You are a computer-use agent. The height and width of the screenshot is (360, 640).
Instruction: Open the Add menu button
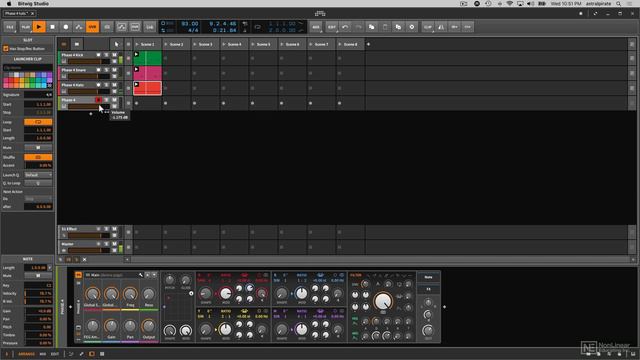click(316, 27)
